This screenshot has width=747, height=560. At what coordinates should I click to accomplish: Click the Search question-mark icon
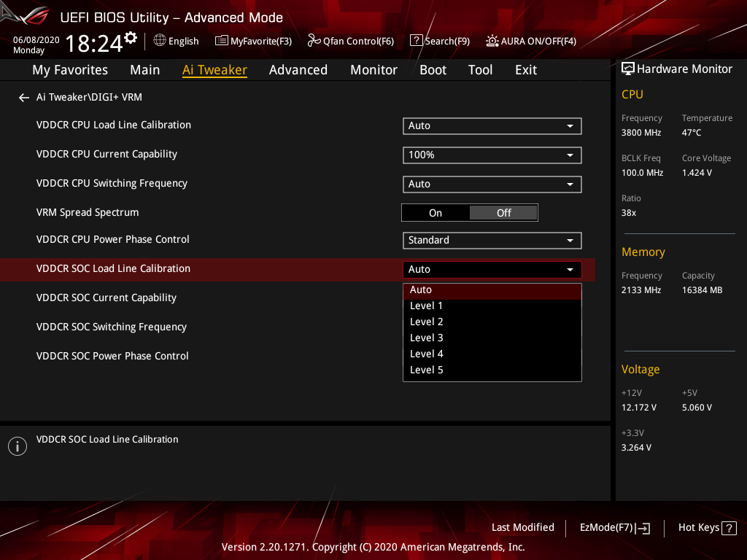416,41
